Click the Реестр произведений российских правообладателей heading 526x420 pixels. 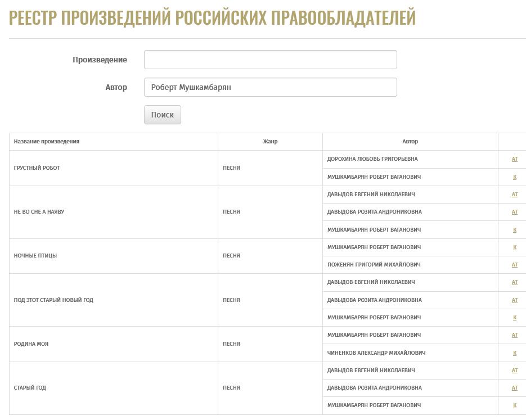tap(212, 18)
